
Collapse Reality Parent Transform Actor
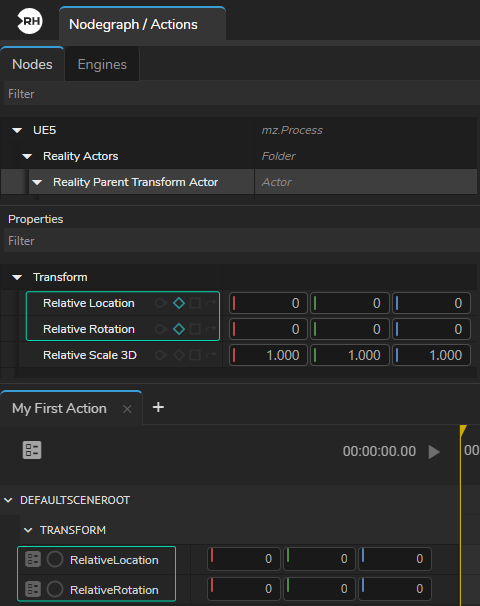(x=37, y=182)
